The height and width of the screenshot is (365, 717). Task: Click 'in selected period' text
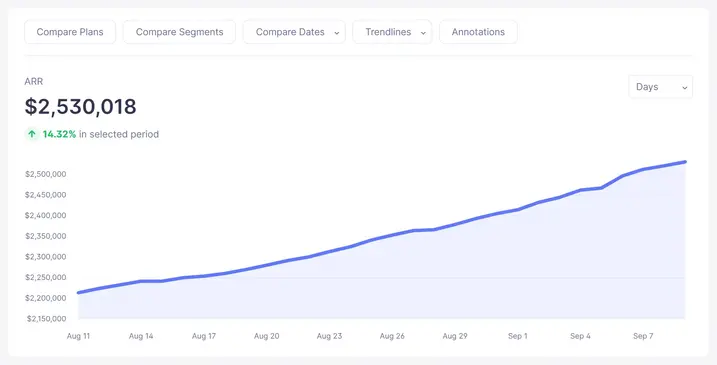119,134
